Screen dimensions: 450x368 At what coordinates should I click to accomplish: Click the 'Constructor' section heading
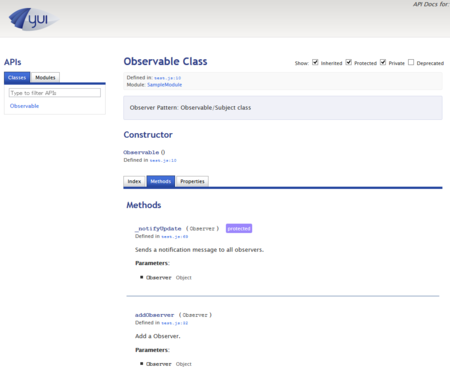(148, 135)
